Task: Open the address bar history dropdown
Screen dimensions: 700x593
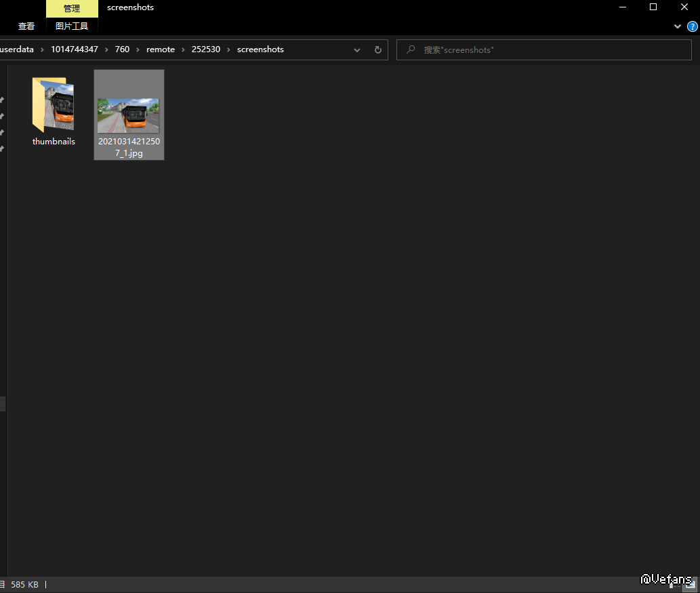Action: [357, 50]
